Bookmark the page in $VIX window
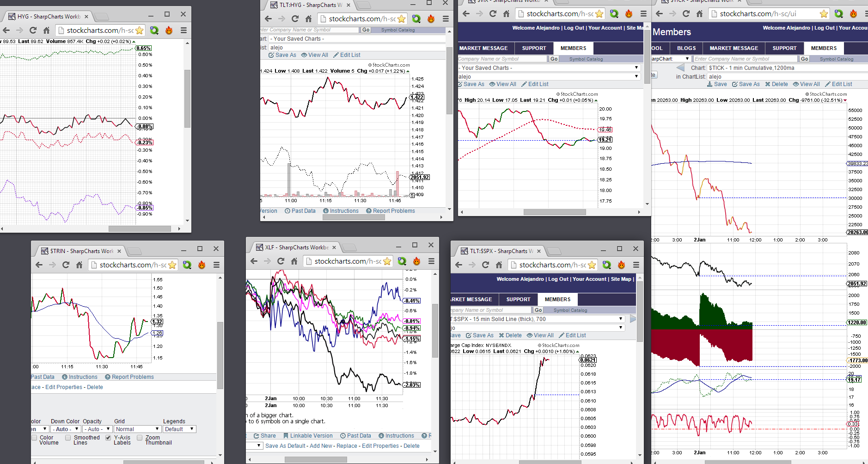The width and height of the screenshot is (868, 464). click(599, 14)
